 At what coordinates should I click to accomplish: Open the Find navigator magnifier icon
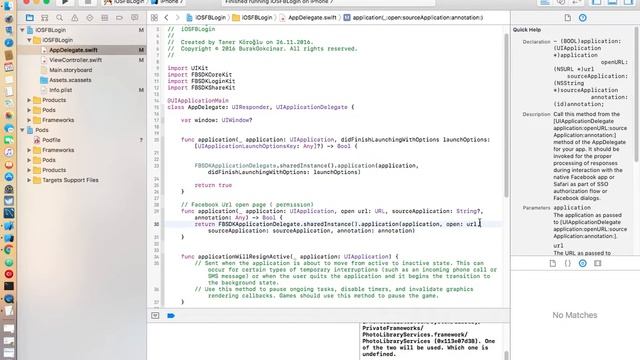60,18
